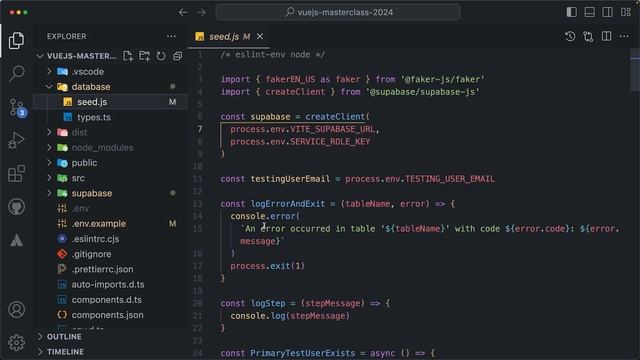Open Explorer views and more actions menu
Image resolution: width=640 pixels, height=360 pixels.
(x=171, y=36)
